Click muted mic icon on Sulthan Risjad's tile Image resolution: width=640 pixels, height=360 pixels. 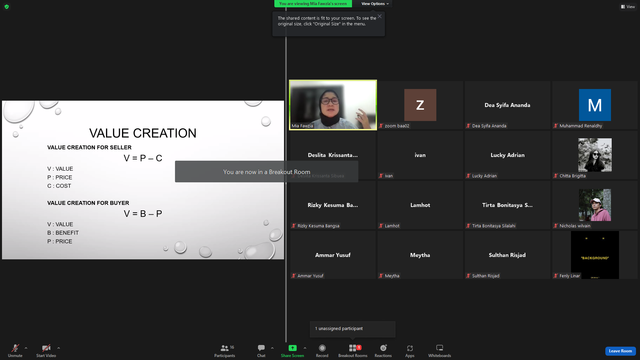[x=469, y=276]
